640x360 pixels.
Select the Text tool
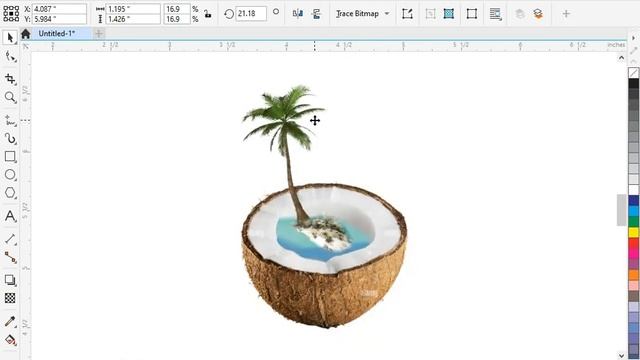click(10, 216)
